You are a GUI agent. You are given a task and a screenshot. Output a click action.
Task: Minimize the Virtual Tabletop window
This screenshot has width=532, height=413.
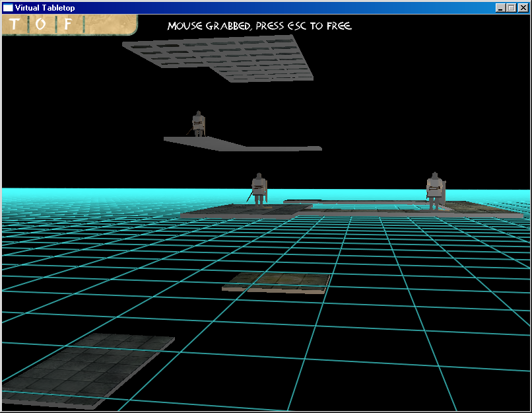point(500,8)
